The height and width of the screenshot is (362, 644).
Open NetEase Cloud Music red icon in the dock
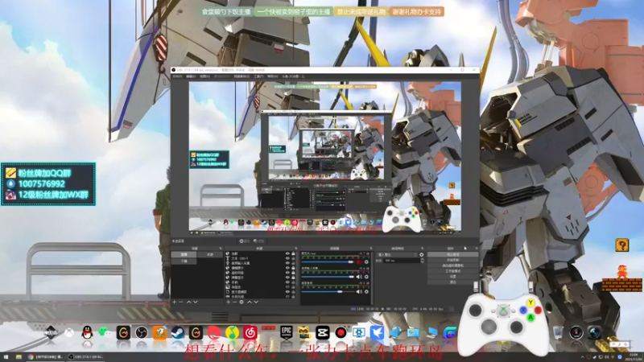250,332
